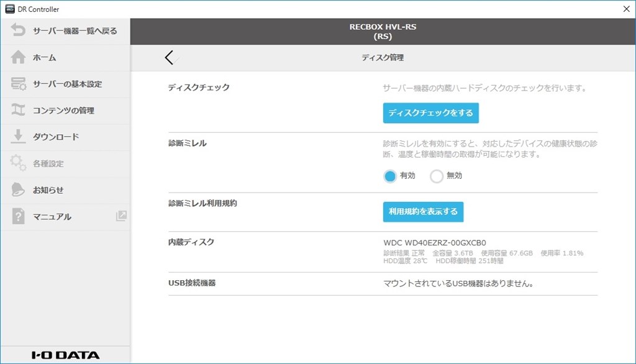Select the 無効 radio button
The width and height of the screenshot is (636, 364).
(x=437, y=176)
